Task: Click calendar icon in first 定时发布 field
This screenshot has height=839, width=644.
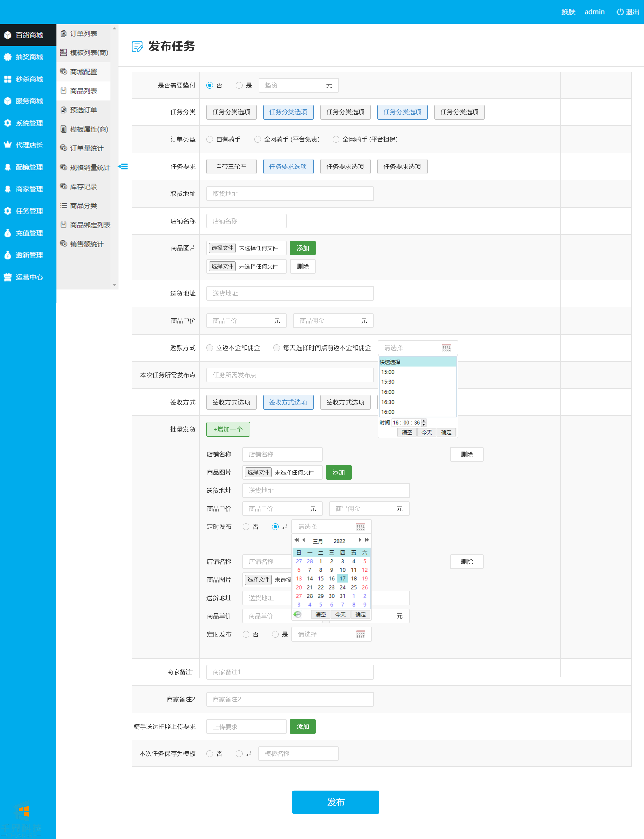Action: (x=360, y=526)
